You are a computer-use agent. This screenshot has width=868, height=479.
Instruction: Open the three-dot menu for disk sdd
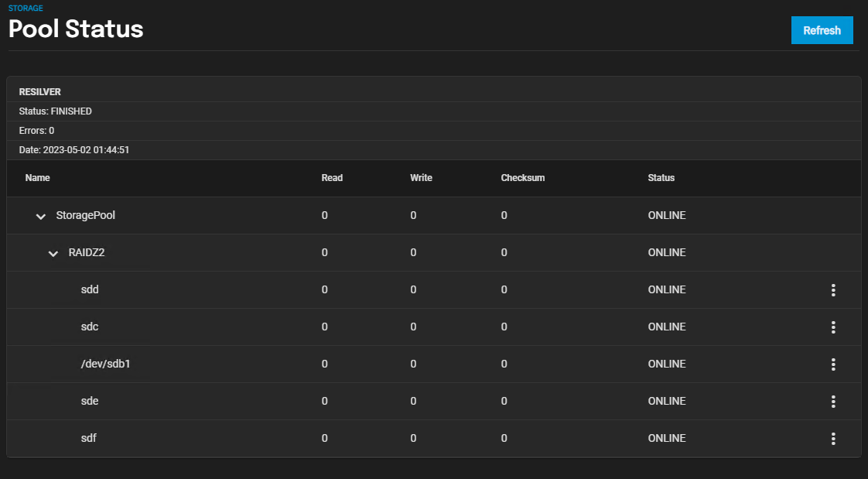pyautogui.click(x=833, y=289)
